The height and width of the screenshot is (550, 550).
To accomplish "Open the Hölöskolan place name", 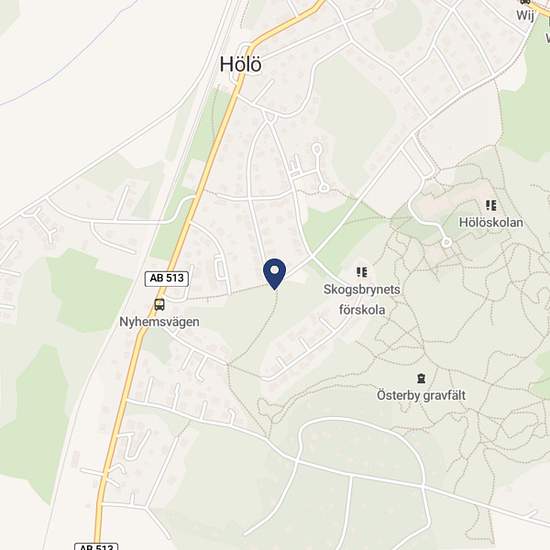I will (491, 222).
